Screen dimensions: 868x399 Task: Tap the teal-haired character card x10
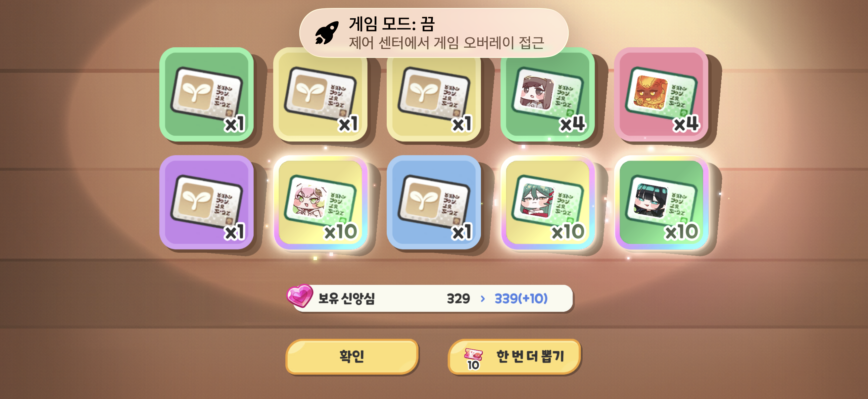click(x=547, y=202)
